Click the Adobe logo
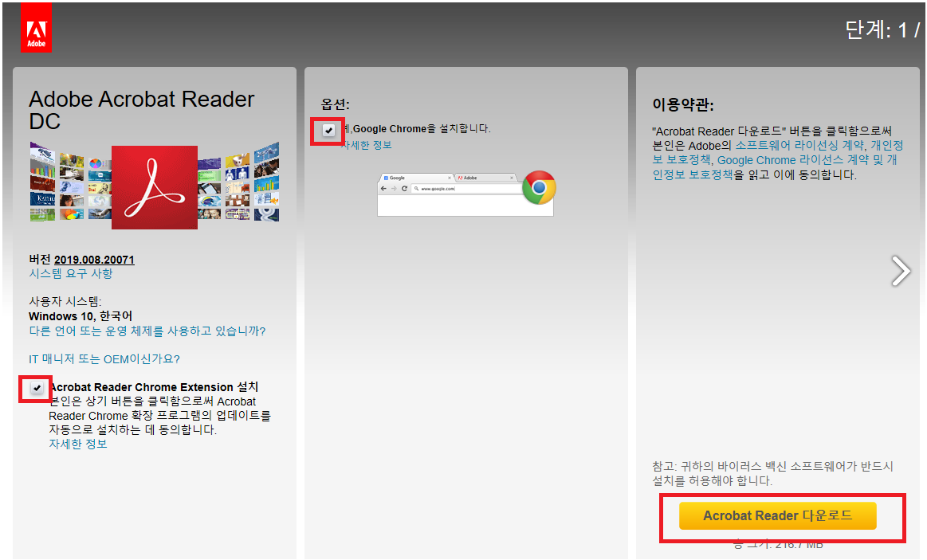Image resolution: width=927 pixels, height=560 pixels. pos(36,28)
